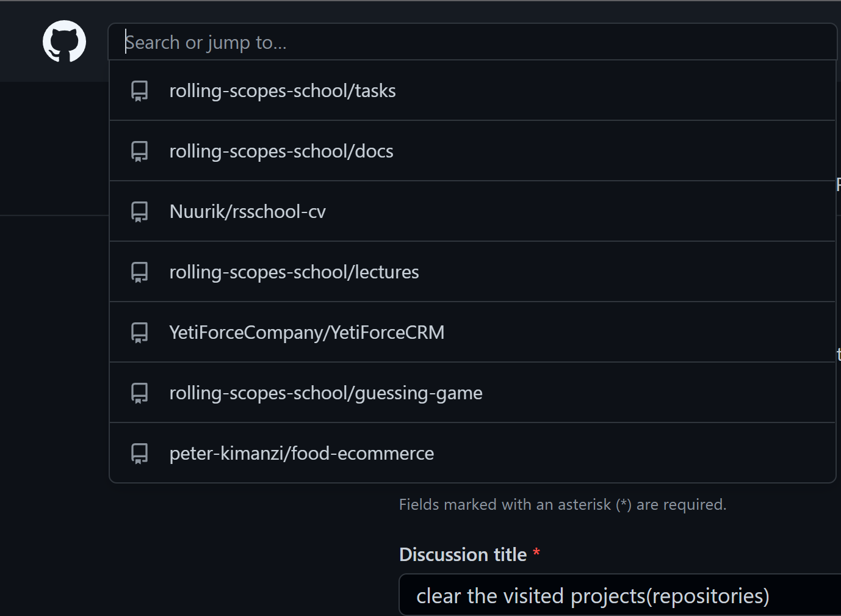Click the repository icon next to YetiForceCompany/YetiForceCRM
The image size is (841, 616).
(x=140, y=332)
